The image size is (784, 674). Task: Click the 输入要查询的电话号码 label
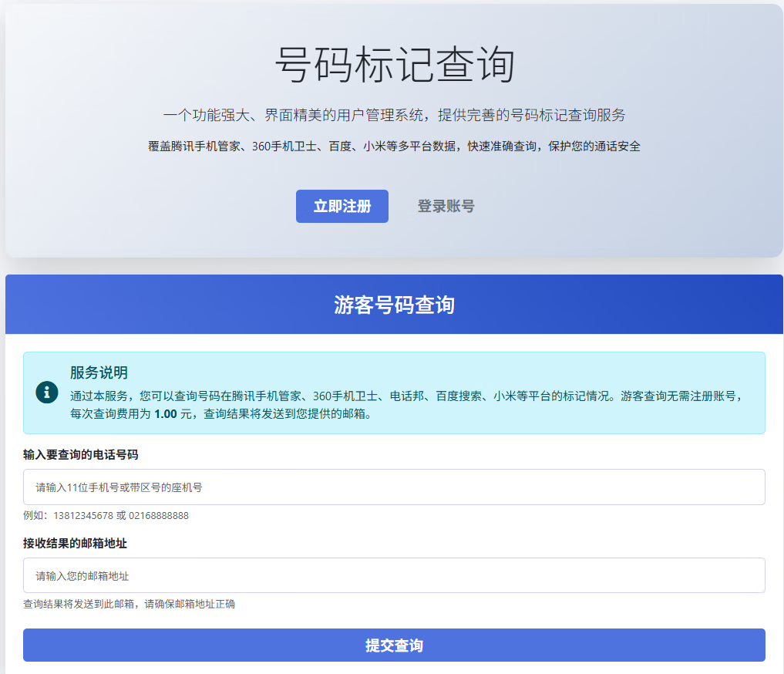click(81, 454)
